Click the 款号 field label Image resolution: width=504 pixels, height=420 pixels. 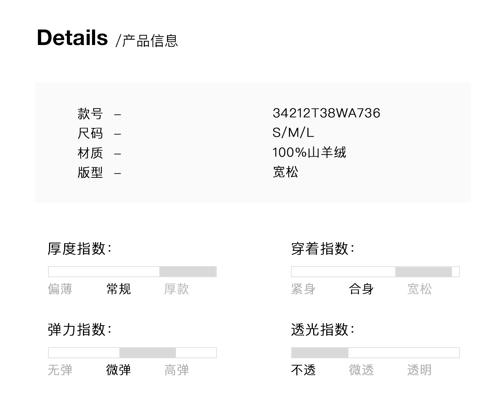[x=90, y=114]
